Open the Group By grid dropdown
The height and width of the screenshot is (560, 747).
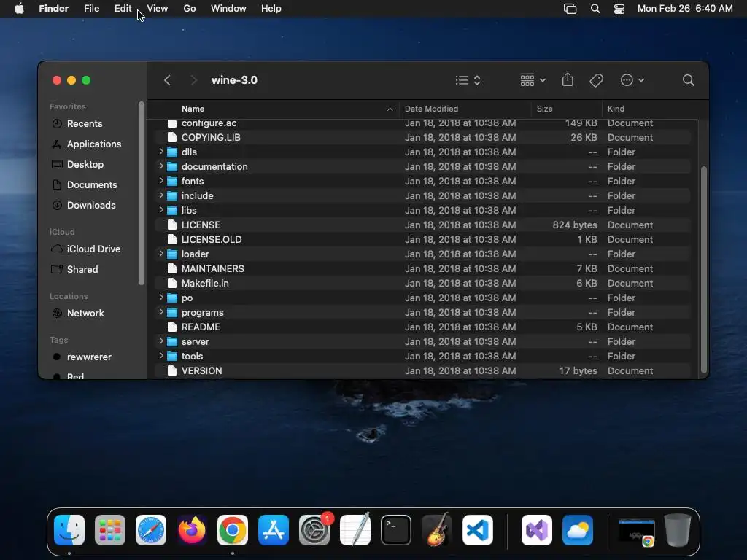pos(533,80)
